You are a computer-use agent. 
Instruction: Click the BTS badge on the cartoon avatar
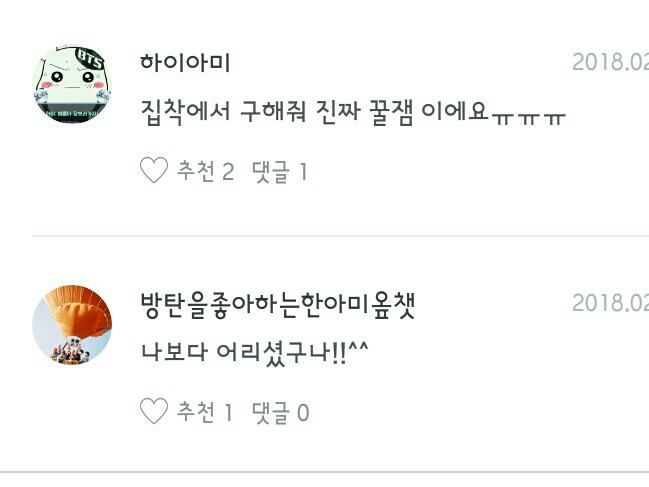(90, 59)
